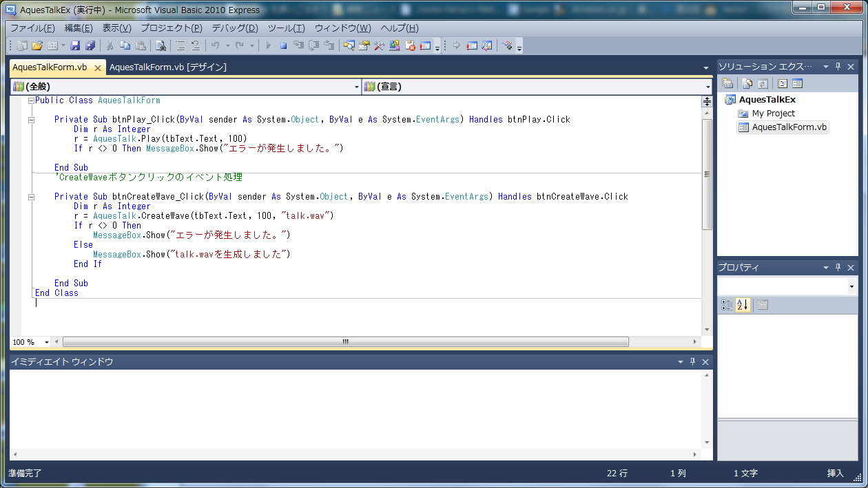Open Immediate window position dropdown arrow

(680, 361)
